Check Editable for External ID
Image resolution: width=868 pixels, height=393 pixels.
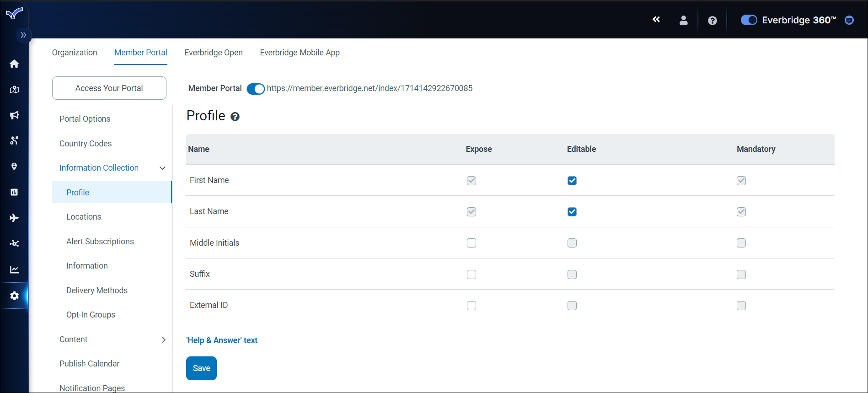click(572, 306)
